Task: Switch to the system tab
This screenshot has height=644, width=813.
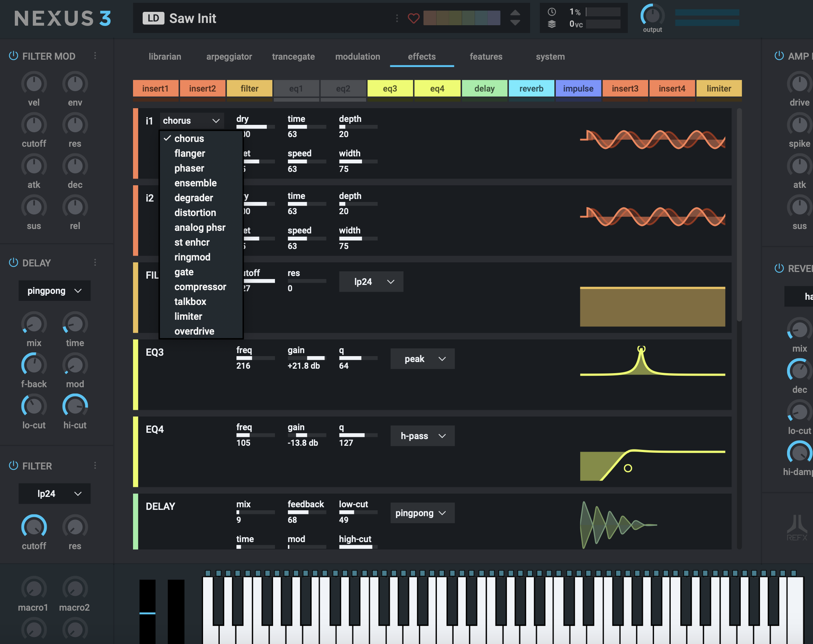Action: tap(550, 57)
